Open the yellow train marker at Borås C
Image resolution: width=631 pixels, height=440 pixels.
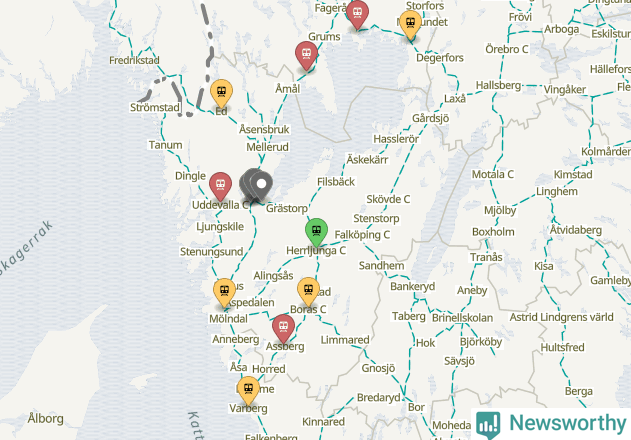coord(308,291)
